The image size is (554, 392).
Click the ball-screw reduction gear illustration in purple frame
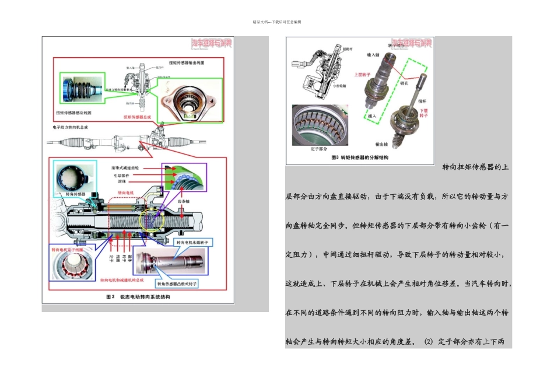click(184, 177)
